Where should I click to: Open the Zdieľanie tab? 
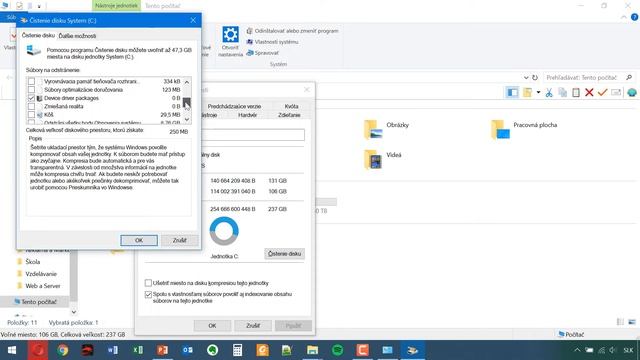coord(289,115)
